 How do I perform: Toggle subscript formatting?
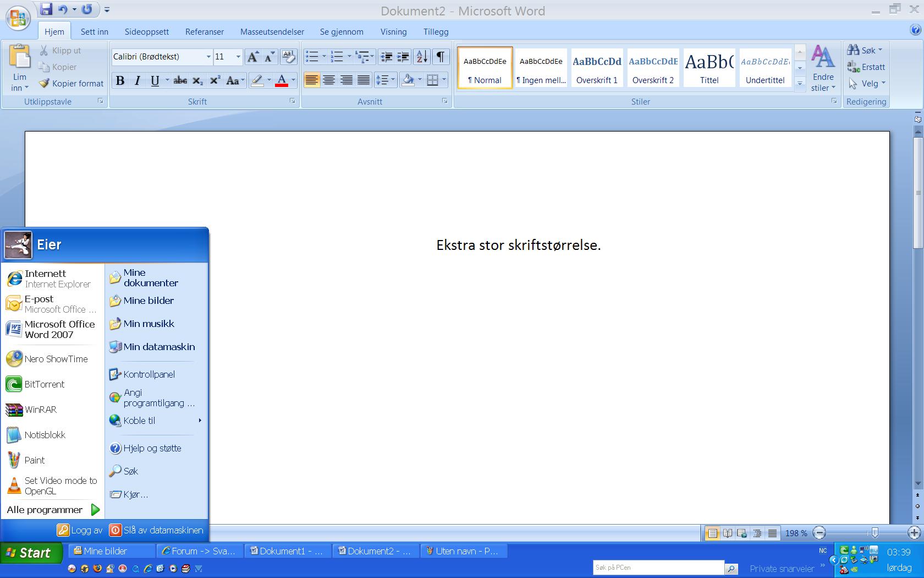pyautogui.click(x=198, y=80)
